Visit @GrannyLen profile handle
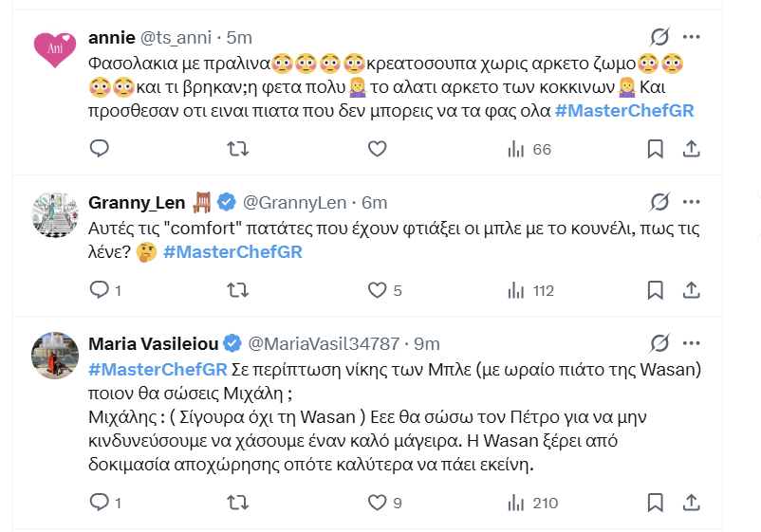The width and height of the screenshot is (761, 532). click(294, 203)
